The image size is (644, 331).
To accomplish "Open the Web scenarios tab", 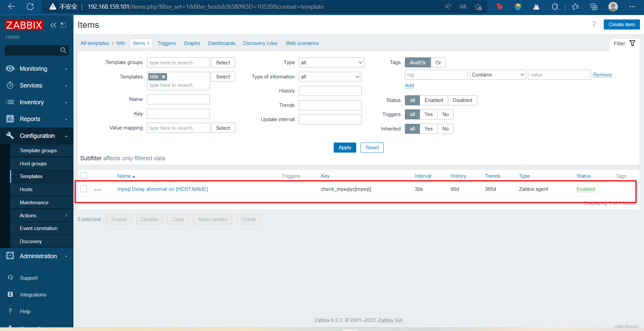I will tap(302, 43).
